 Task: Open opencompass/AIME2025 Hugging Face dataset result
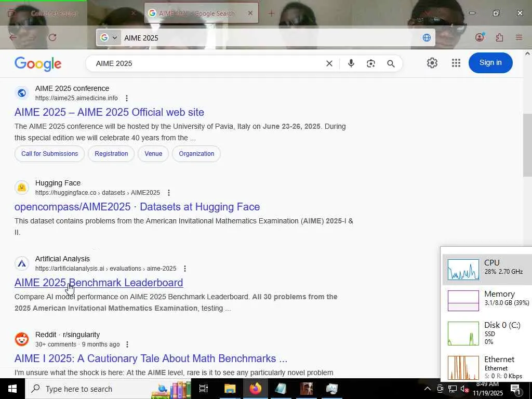pos(137,207)
